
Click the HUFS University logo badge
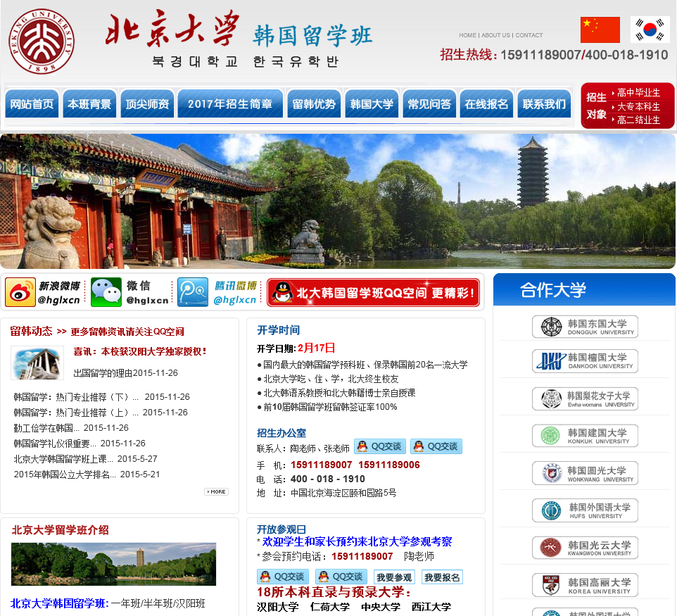pos(585,510)
